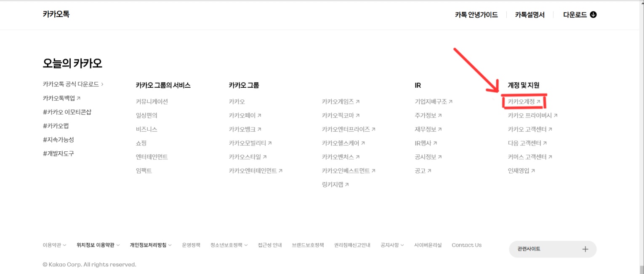Select the #카카오맵 hashtag
The image size is (644, 274).
pos(56,126)
